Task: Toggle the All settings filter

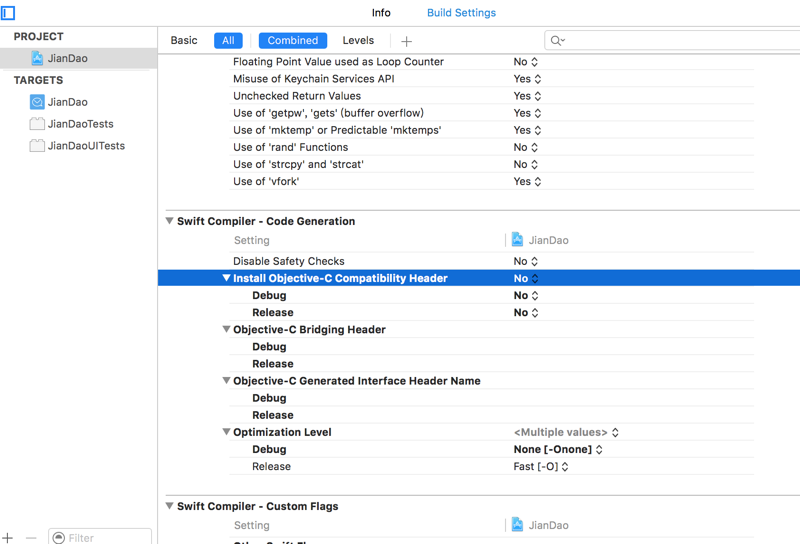Action: coord(228,41)
